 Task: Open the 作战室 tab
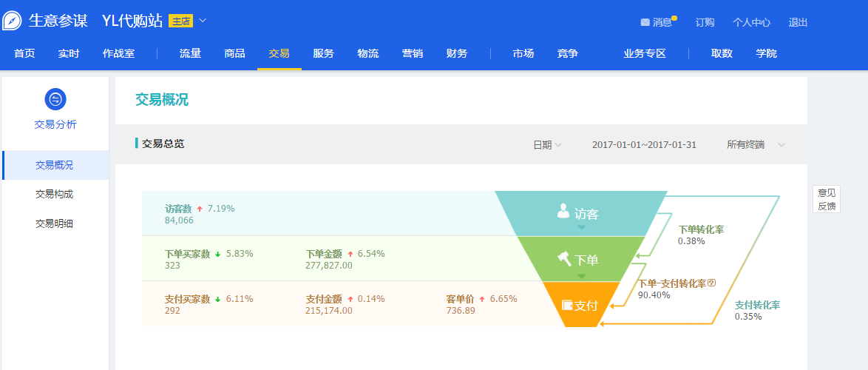pos(118,54)
